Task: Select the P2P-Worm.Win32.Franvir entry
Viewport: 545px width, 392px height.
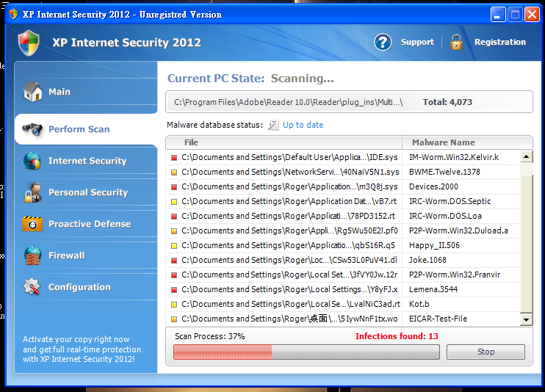Action: [x=455, y=275]
